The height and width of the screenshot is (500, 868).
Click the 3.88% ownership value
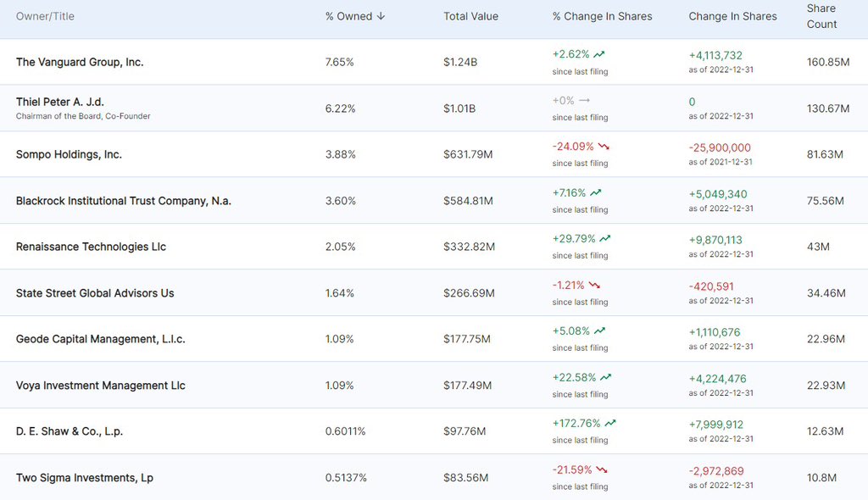tap(341, 154)
